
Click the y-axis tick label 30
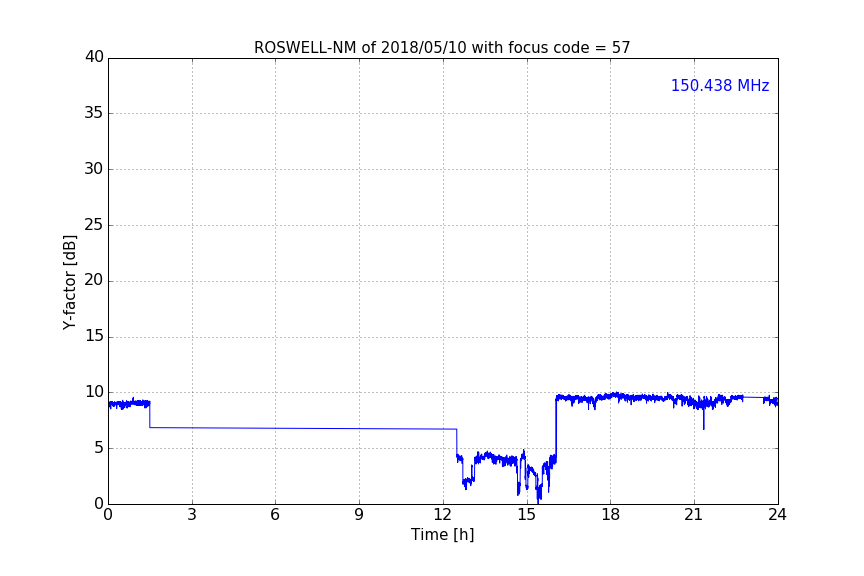click(x=94, y=169)
